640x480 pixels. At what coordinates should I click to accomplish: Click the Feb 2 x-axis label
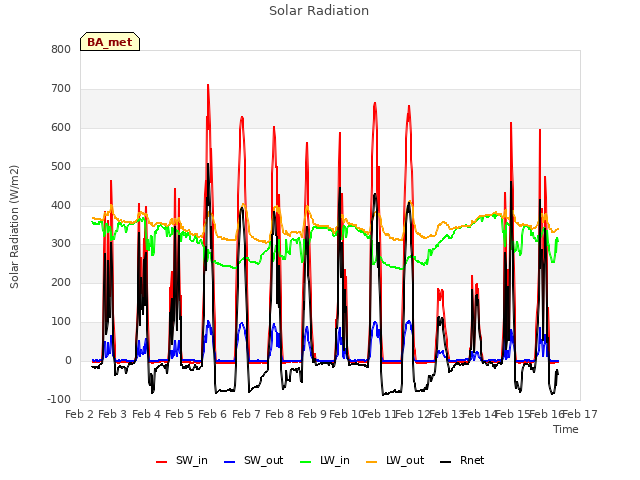tap(80, 414)
